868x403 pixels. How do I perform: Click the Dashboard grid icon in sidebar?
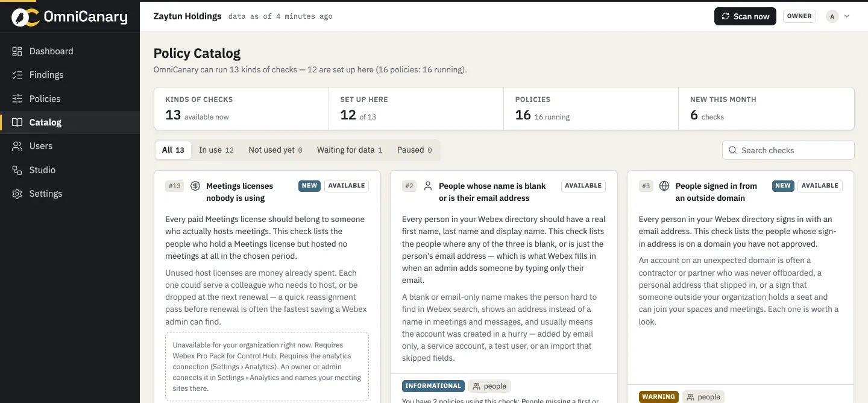(17, 51)
